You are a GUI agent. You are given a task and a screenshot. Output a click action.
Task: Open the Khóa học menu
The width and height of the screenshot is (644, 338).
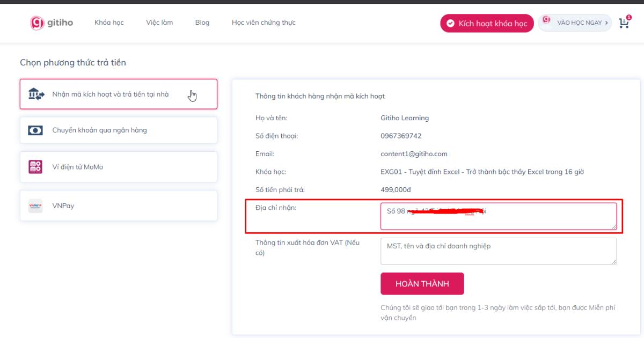108,23
